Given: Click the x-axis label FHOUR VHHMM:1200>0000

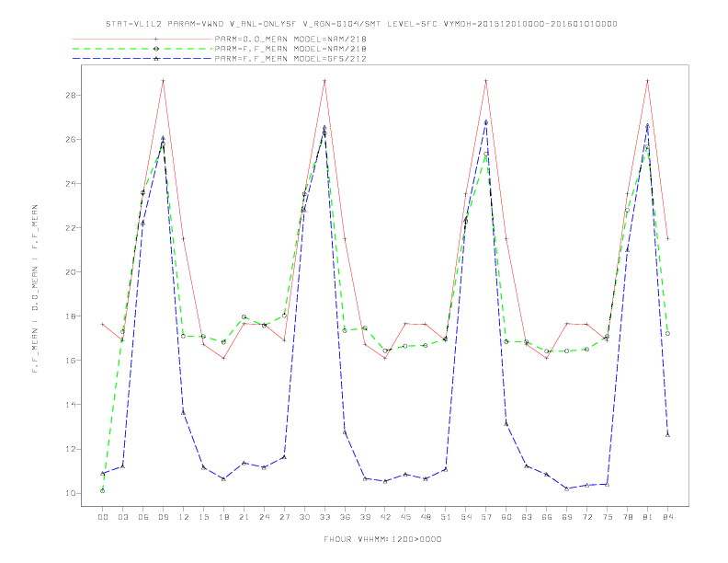Looking at the screenshot, I should click(x=382, y=539).
